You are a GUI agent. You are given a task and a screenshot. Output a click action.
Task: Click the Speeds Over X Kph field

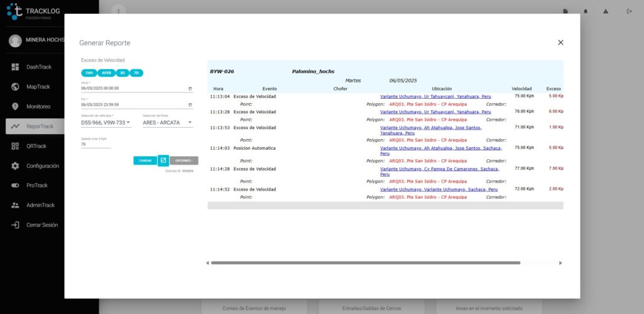96,144
